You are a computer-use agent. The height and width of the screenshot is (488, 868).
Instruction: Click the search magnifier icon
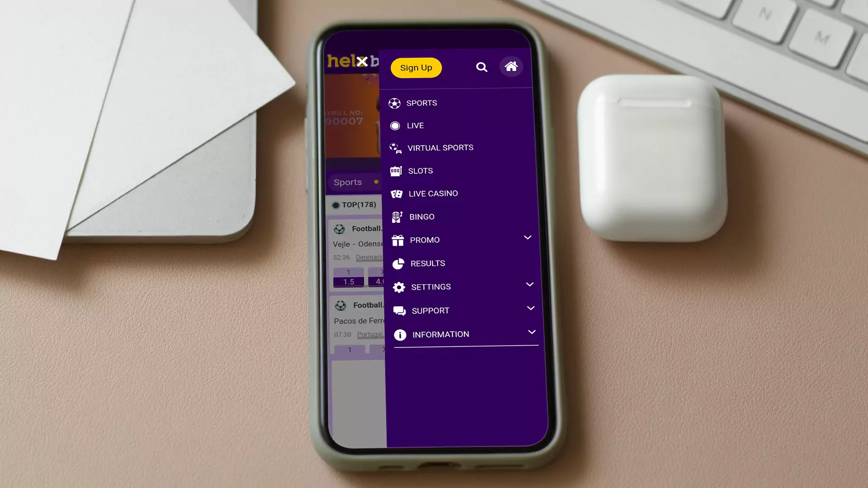481,66
